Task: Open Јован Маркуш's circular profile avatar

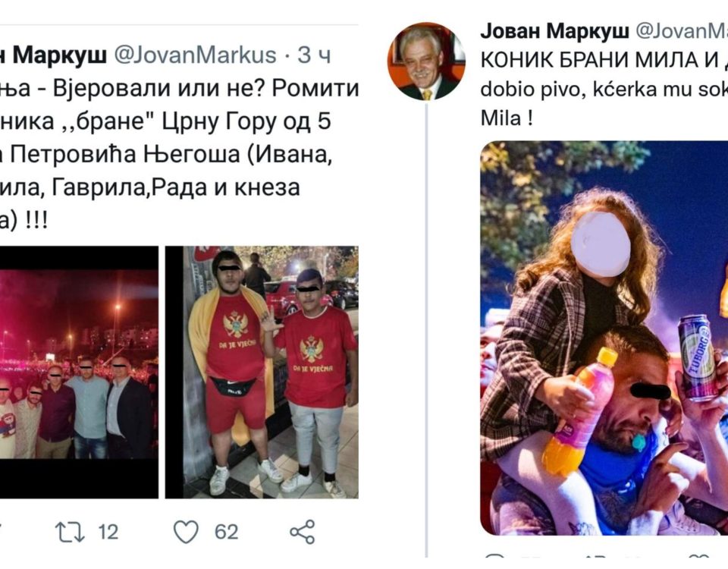Action: coord(425,61)
